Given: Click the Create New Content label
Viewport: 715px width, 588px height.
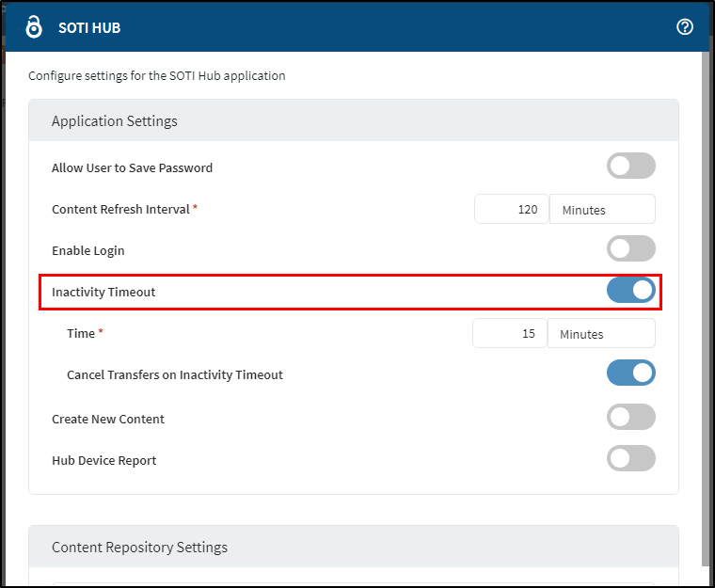Looking at the screenshot, I should coord(108,420).
